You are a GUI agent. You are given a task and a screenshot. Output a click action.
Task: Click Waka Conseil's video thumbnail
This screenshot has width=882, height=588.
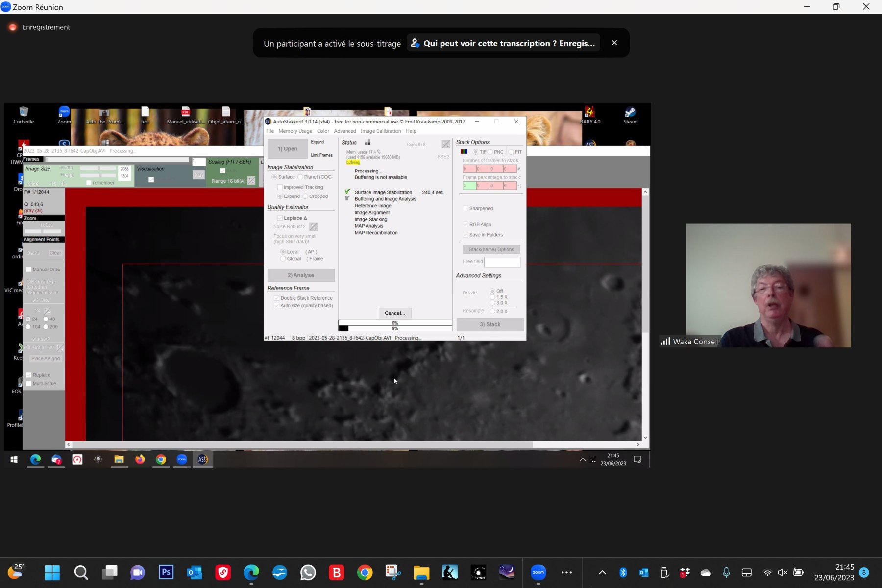point(768,286)
